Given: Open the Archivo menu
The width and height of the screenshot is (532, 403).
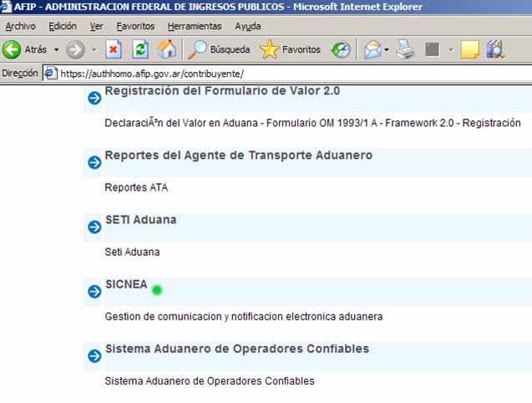Looking at the screenshot, I should pyautogui.click(x=20, y=26).
